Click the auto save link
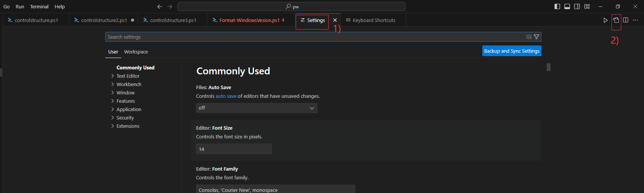The height and width of the screenshot is (193, 644). pyautogui.click(x=226, y=96)
